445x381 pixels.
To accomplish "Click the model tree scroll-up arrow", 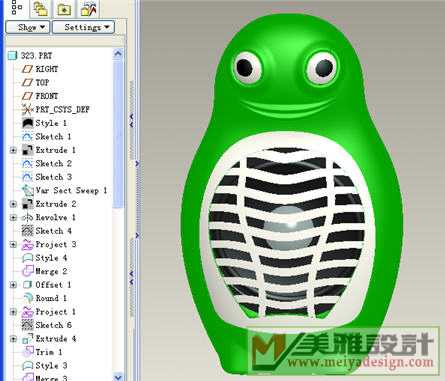I will pyautogui.click(x=118, y=53).
